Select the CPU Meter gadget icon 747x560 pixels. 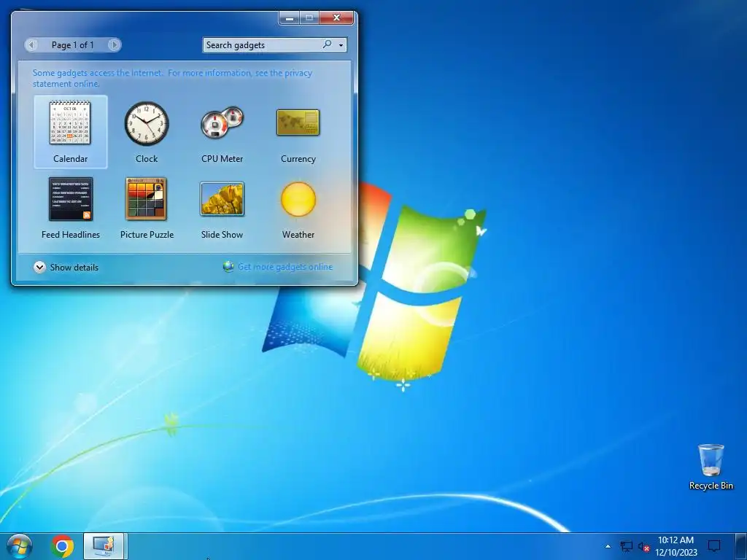pyautogui.click(x=222, y=122)
